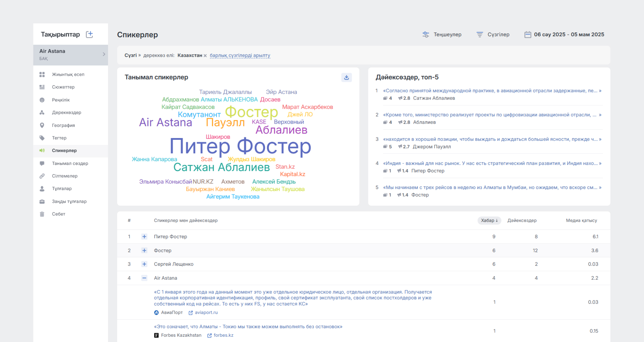Click the Тұлғалар person icon
The image size is (644, 342).
tap(42, 189)
